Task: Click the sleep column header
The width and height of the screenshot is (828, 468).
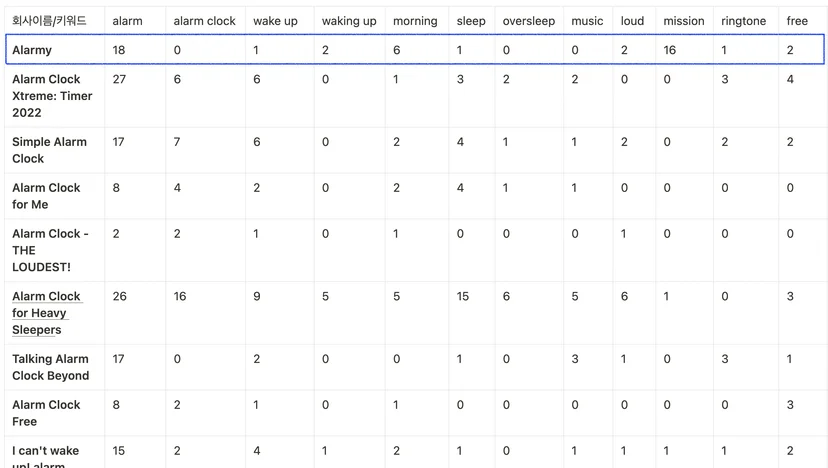Action: 472,21
